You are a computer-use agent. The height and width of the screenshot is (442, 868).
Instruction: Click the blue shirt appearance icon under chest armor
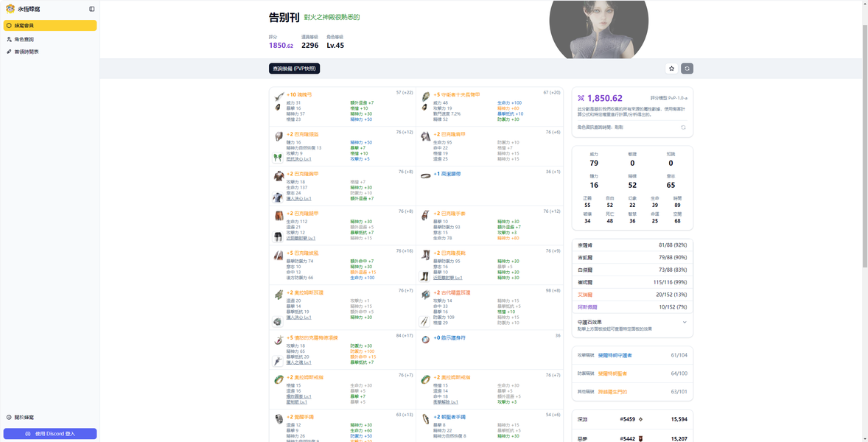(x=278, y=197)
